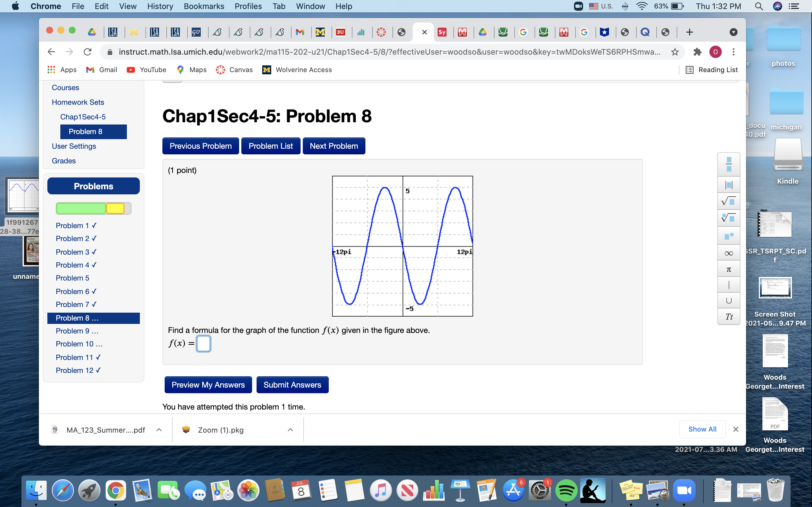Insert a fraction from the math palette
This screenshot has width=812, height=507.
[729, 164]
